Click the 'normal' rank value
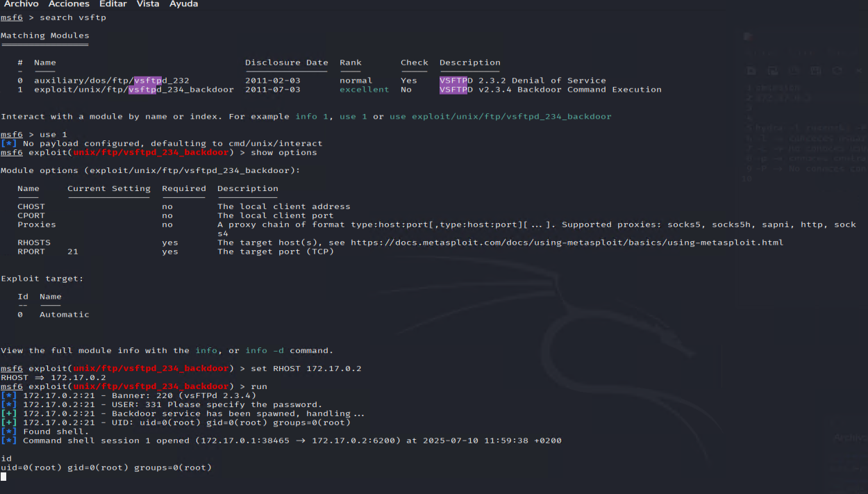868x494 pixels. pos(356,81)
